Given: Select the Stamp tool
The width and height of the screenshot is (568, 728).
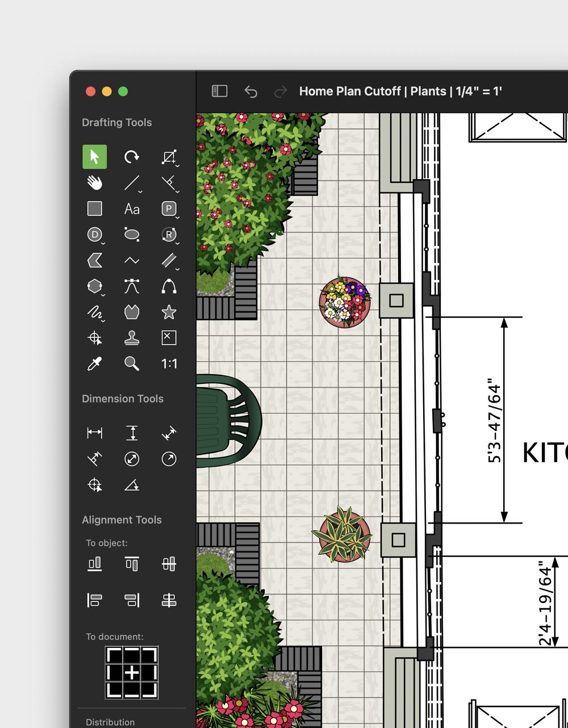Looking at the screenshot, I should pos(132,338).
